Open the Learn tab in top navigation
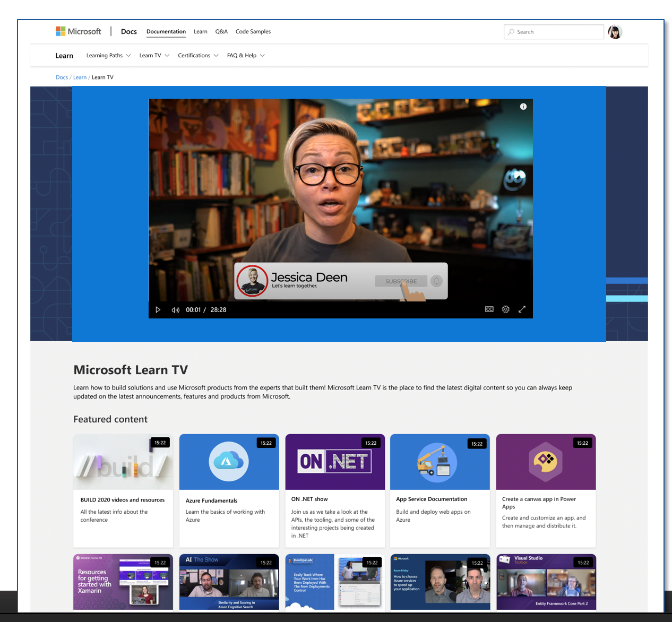 pyautogui.click(x=201, y=32)
